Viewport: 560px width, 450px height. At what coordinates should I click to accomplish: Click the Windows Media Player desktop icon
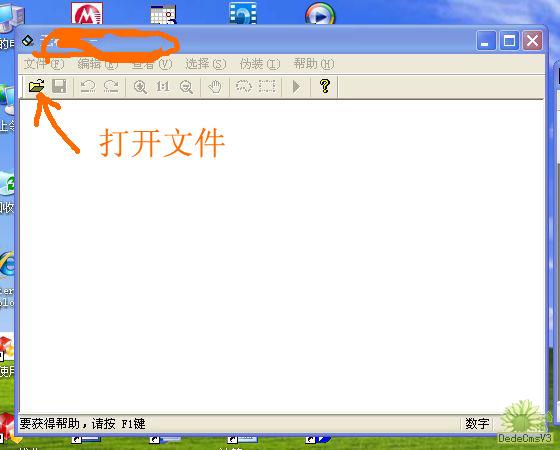pos(320,14)
